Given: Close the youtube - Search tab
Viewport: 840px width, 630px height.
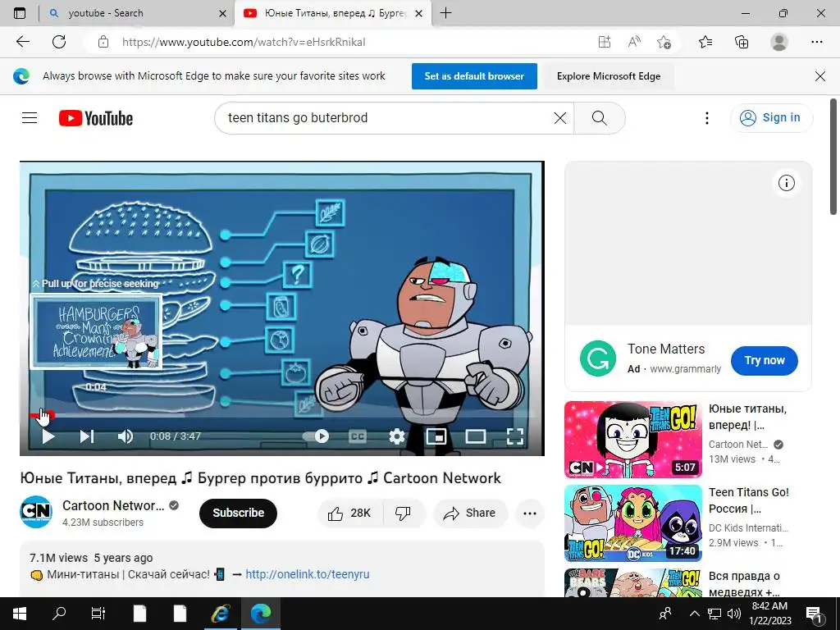Looking at the screenshot, I should pos(223,13).
